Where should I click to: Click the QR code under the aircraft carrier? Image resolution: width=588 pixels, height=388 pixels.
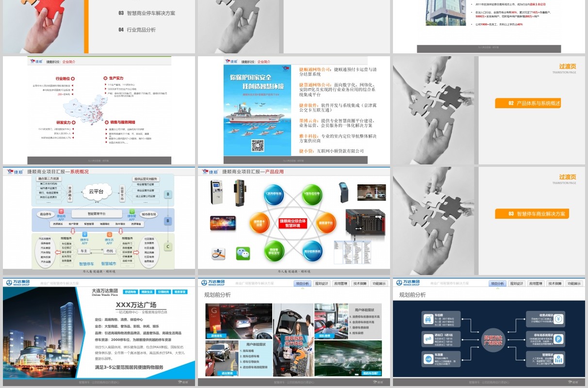point(258,145)
